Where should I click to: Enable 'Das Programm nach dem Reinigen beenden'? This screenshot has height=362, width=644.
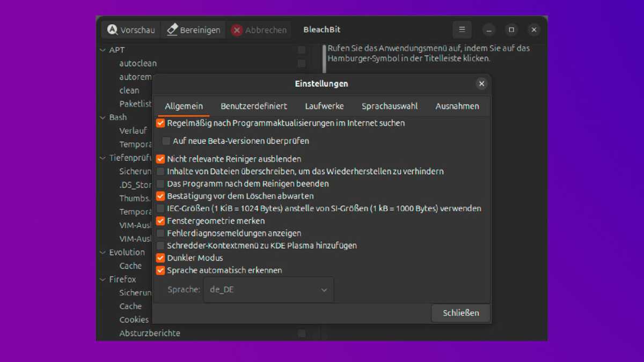(160, 184)
